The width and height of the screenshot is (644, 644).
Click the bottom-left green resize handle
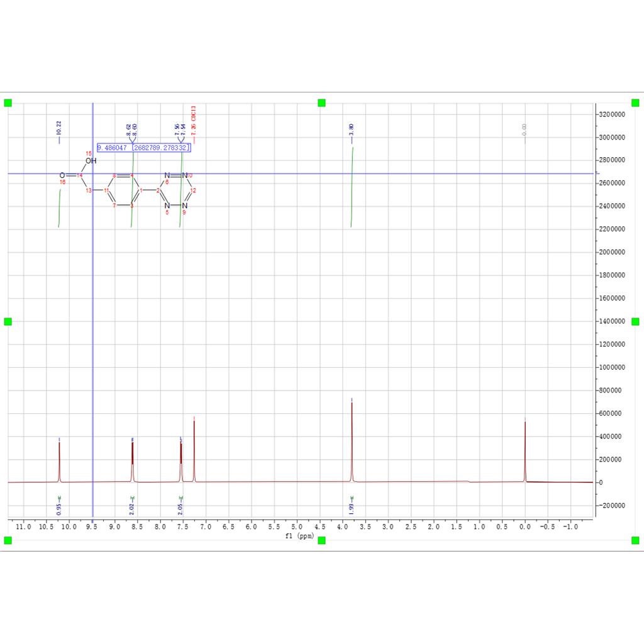click(8, 540)
